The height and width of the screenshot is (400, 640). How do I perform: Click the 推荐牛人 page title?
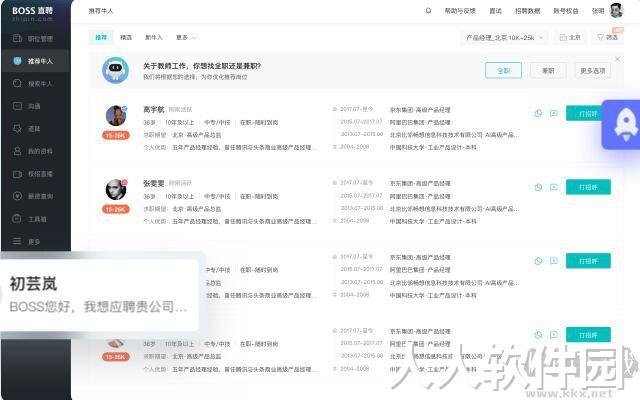tap(101, 11)
